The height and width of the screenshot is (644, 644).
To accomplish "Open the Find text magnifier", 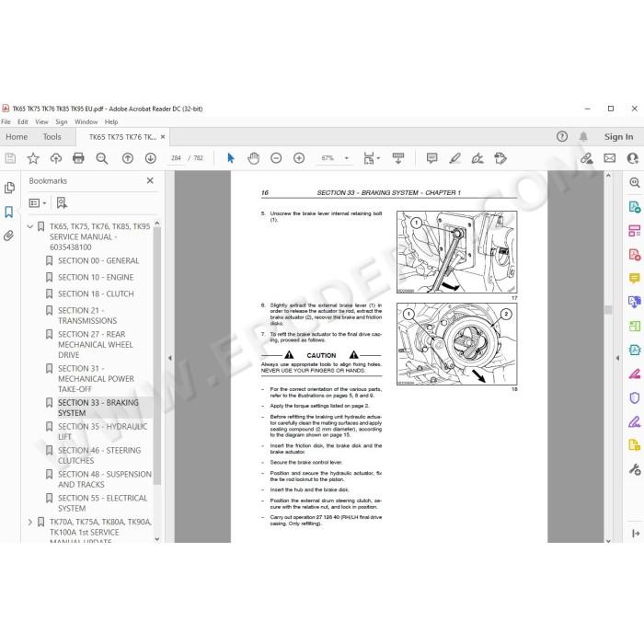I will (101, 158).
